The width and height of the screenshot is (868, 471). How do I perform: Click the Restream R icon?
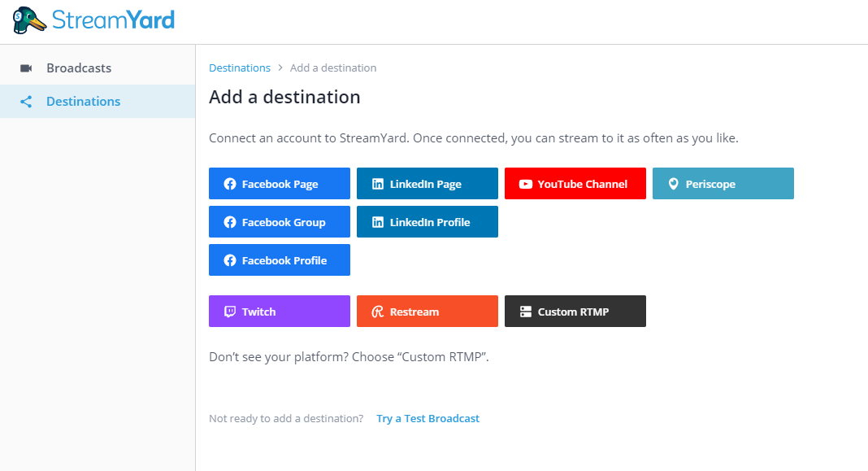pos(378,312)
